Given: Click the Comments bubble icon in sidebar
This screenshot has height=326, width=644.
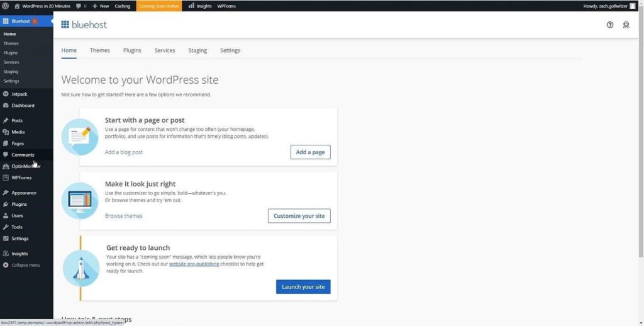Looking at the screenshot, I should [x=6, y=155].
